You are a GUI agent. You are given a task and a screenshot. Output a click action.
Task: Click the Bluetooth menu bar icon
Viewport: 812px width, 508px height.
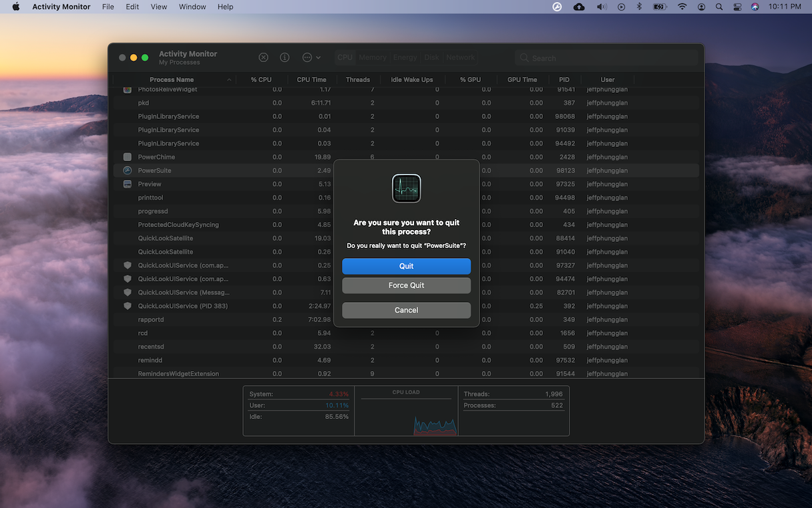click(639, 7)
